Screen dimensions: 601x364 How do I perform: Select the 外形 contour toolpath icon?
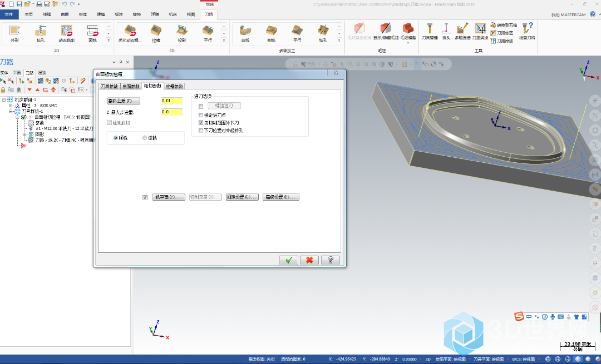pyautogui.click(x=14, y=33)
